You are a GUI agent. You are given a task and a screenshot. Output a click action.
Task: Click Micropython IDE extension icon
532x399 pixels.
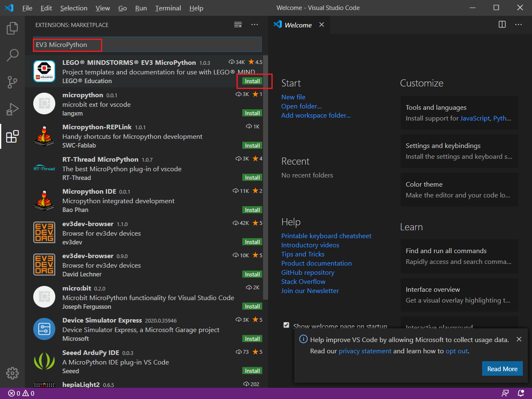tap(44, 200)
